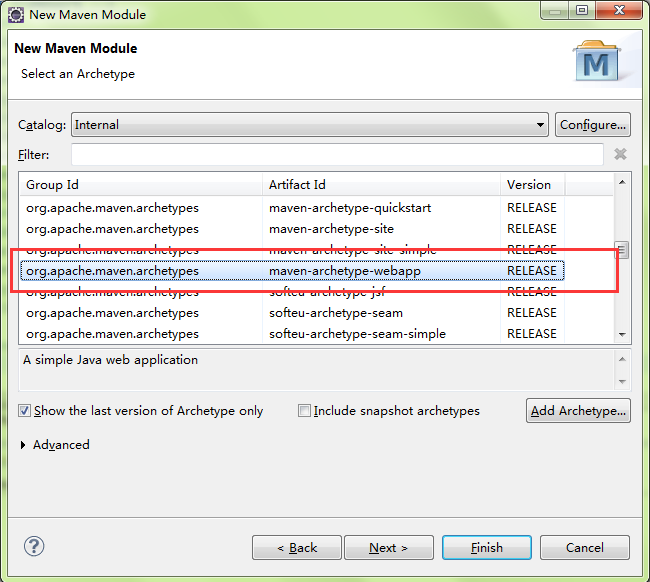
Task: Proceed with the Next button
Action: (x=389, y=548)
